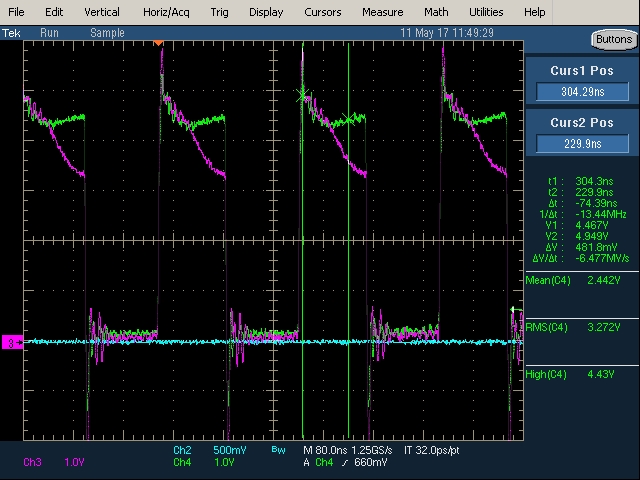The height and width of the screenshot is (480, 640).
Task: Click the Curs2 Pos label
Action: [582, 122]
